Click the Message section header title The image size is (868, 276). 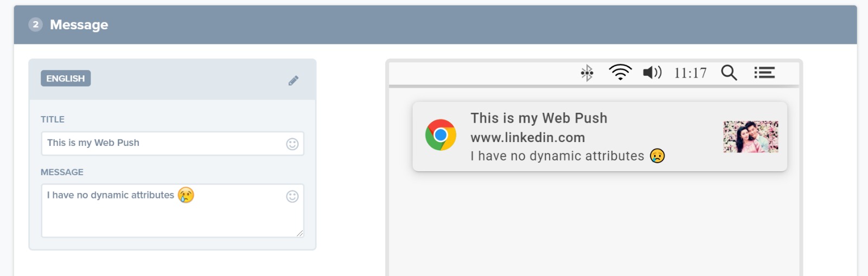(x=79, y=25)
